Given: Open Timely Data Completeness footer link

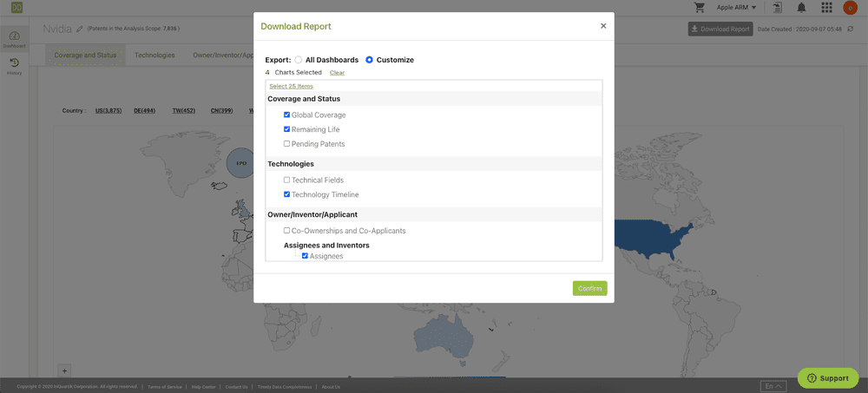Looking at the screenshot, I should pos(285,387).
